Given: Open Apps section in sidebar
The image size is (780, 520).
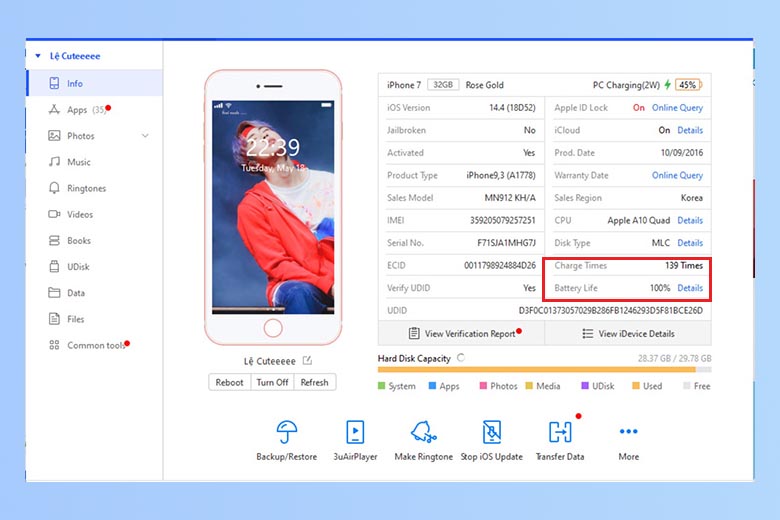Looking at the screenshot, I should click(x=77, y=110).
